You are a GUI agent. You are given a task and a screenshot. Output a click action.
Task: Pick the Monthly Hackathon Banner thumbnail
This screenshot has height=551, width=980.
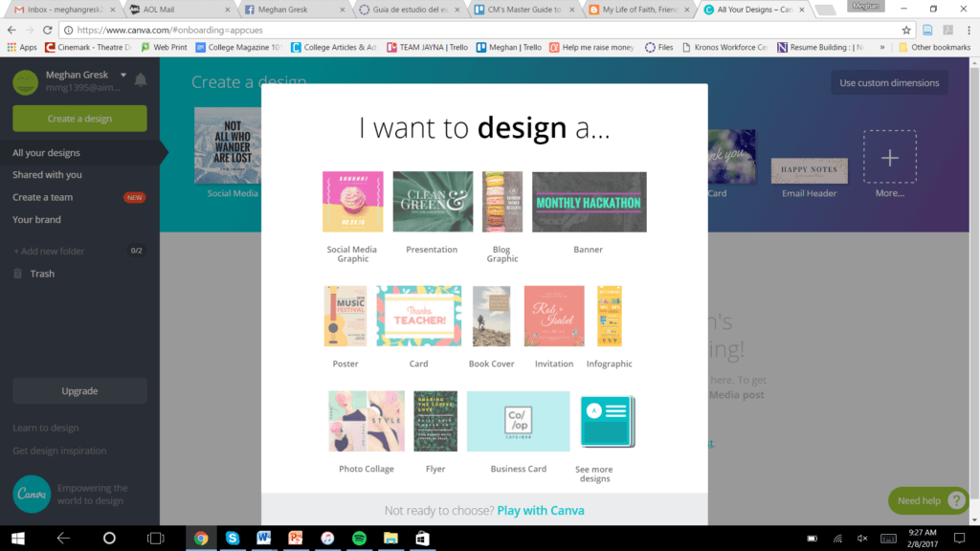coord(589,202)
